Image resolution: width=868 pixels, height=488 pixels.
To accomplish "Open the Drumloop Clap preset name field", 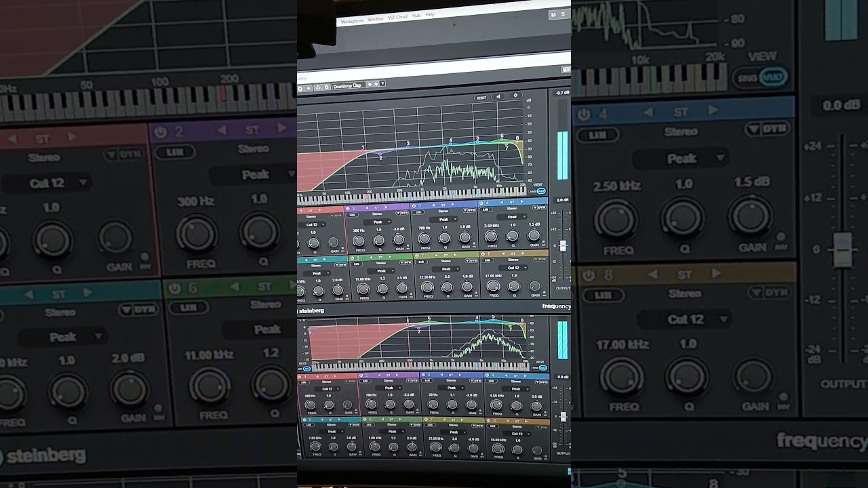I will pyautogui.click(x=349, y=85).
